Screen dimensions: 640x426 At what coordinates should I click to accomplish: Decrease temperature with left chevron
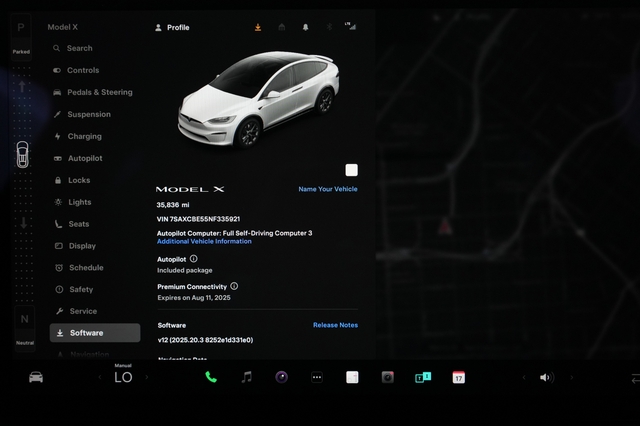click(x=100, y=377)
